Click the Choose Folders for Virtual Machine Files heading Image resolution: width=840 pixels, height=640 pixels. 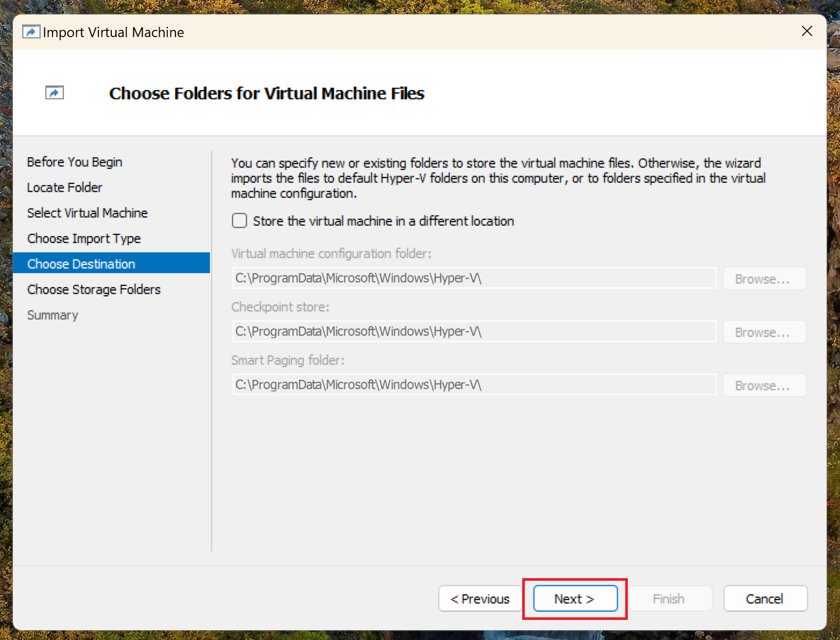267,93
